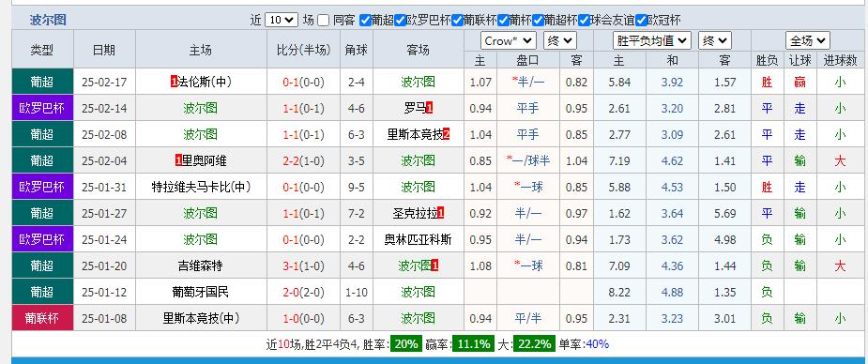Open the 奥林匹亚科斯 team link
868x364 pixels.
[x=418, y=240]
